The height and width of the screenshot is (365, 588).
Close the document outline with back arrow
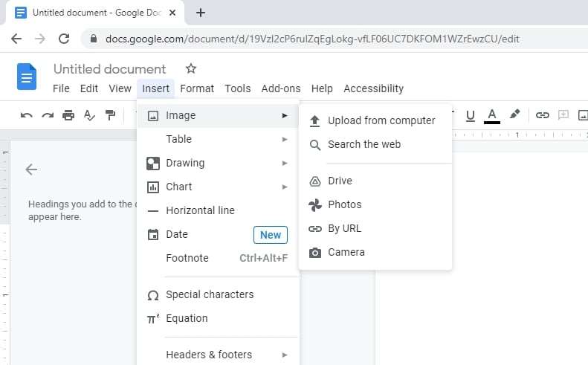pos(31,169)
